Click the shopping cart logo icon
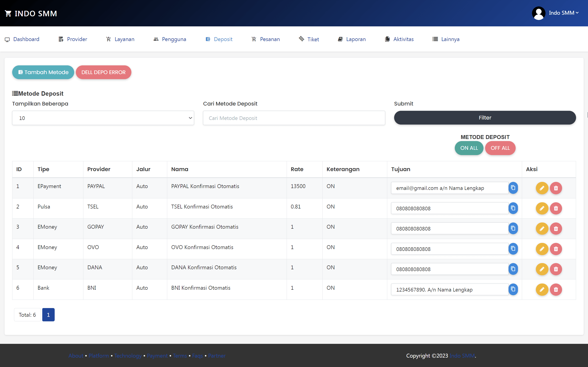 point(8,13)
